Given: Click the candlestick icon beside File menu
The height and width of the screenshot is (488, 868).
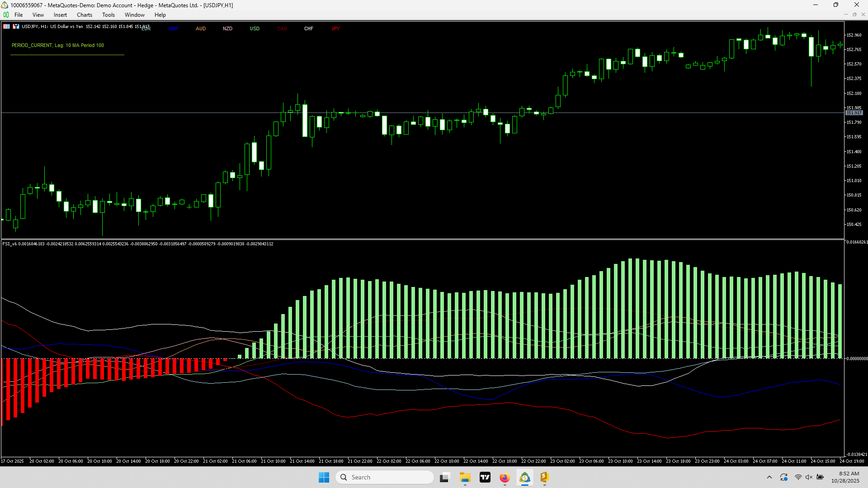Looking at the screenshot, I should 6,15.
